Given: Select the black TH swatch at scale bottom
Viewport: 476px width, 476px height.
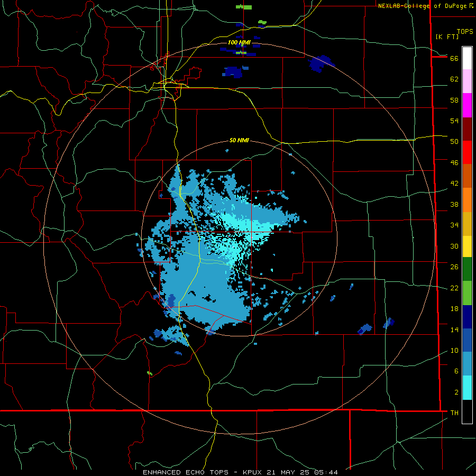Looking at the screenshot, I should click(x=467, y=411).
